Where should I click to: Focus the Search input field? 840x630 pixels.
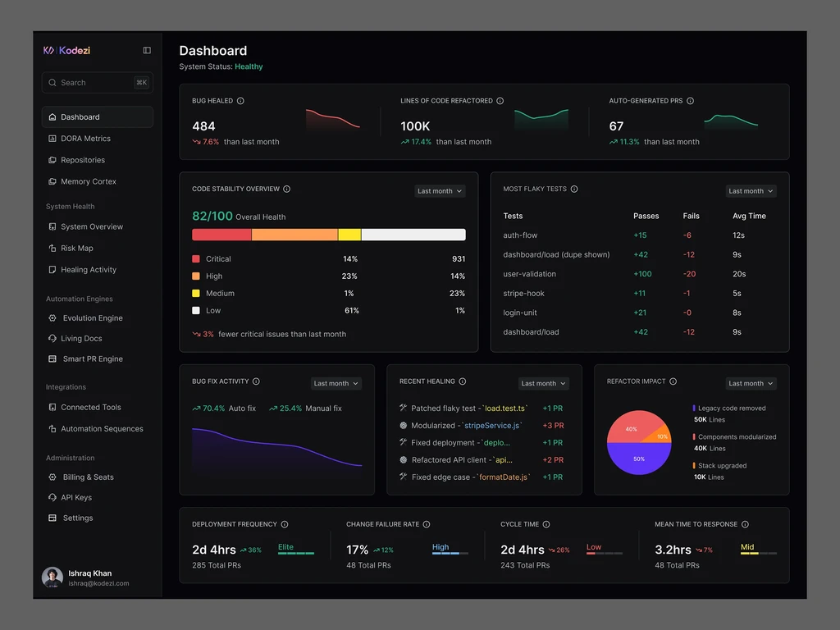coord(97,83)
